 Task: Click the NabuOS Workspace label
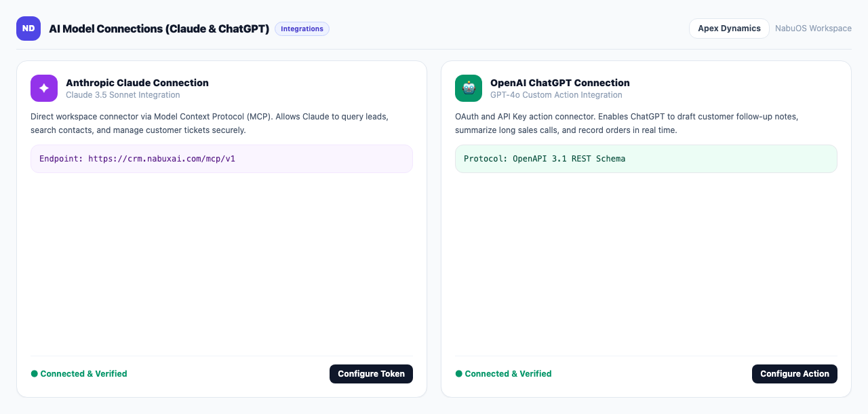[x=813, y=29]
